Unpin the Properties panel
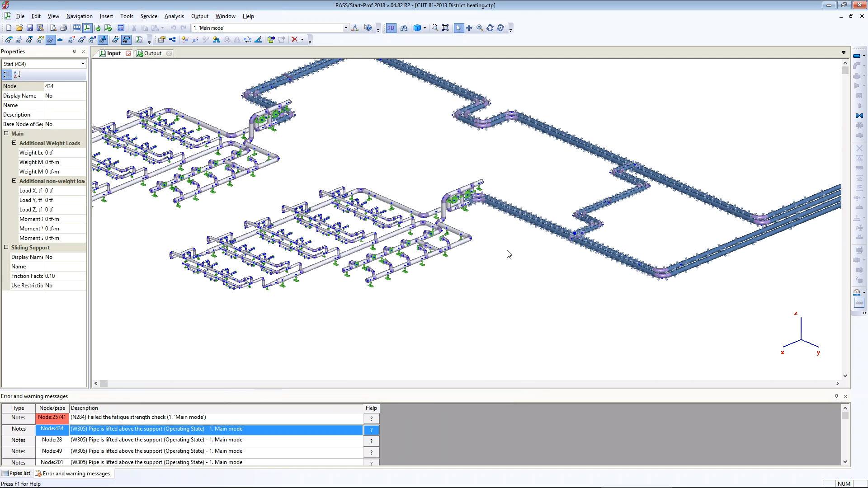868x488 pixels. pos(74,52)
